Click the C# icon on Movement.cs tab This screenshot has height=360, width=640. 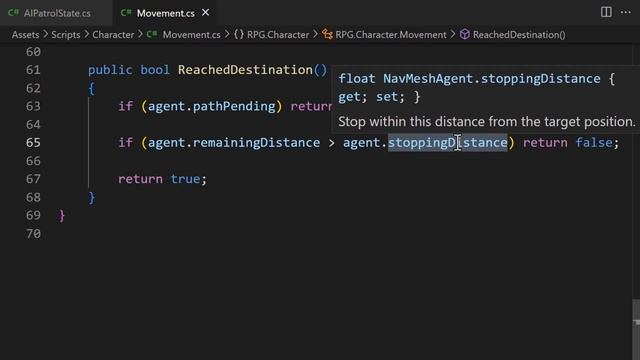126,13
